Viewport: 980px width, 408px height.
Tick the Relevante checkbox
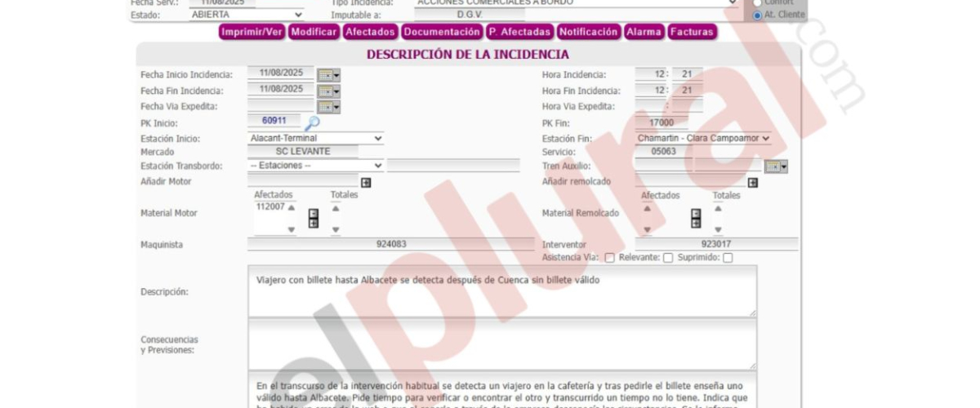[668, 258]
